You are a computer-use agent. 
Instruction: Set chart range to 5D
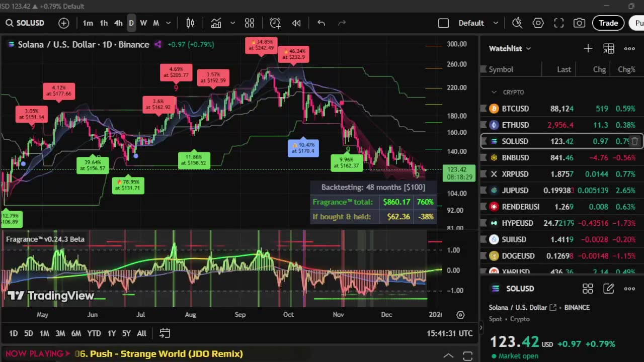pos(29,333)
